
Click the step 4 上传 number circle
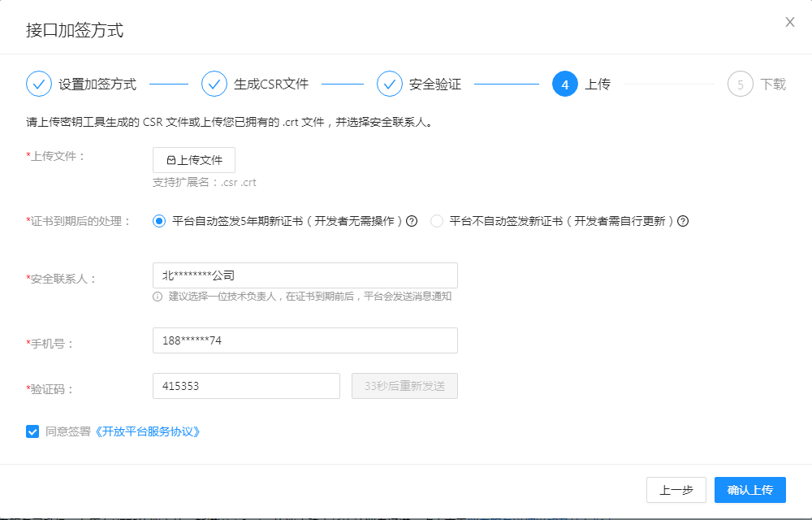[x=565, y=84]
